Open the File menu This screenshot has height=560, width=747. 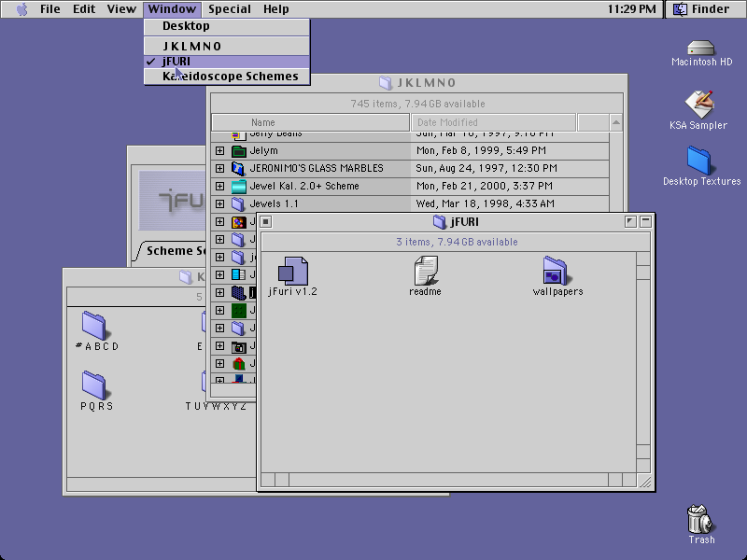[50, 9]
